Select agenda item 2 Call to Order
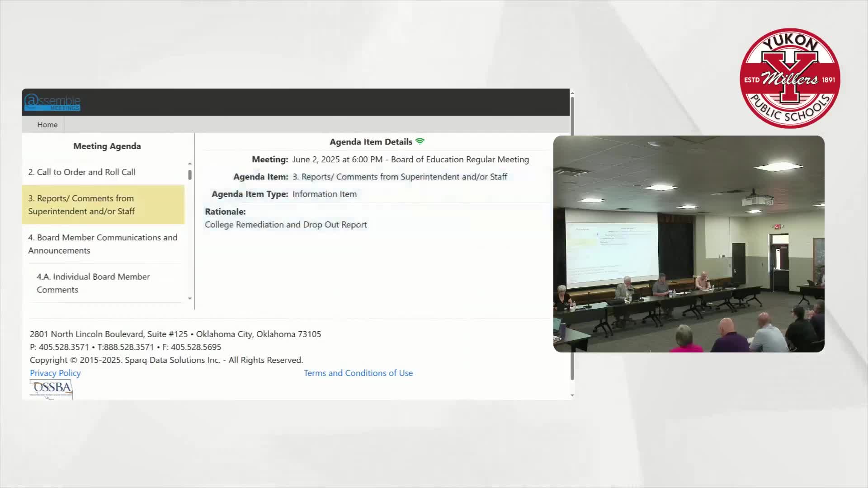 point(82,172)
